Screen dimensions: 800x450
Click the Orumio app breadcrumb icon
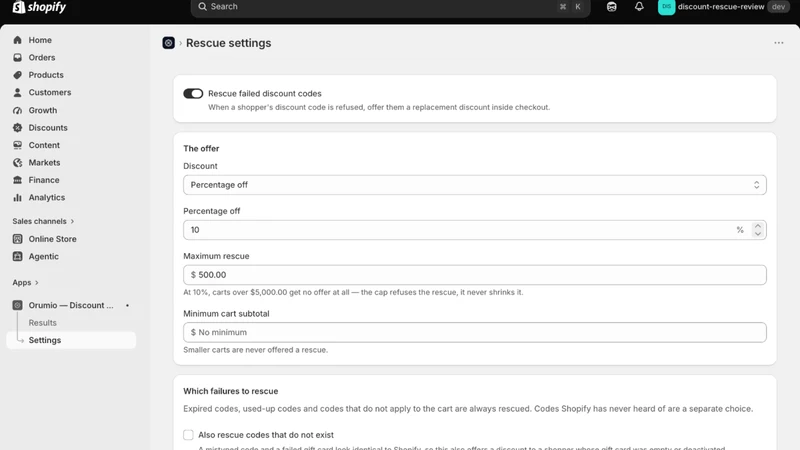pos(168,43)
